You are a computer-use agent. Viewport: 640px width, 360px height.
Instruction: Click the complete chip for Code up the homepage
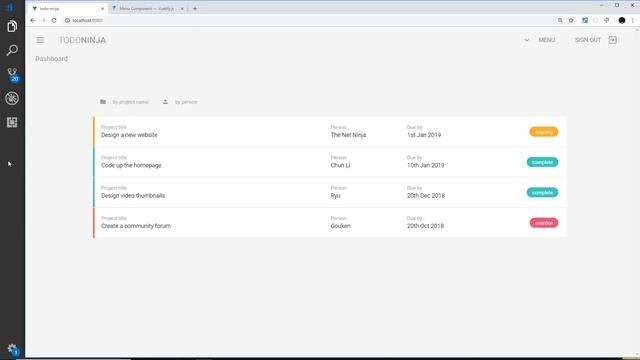click(x=542, y=162)
